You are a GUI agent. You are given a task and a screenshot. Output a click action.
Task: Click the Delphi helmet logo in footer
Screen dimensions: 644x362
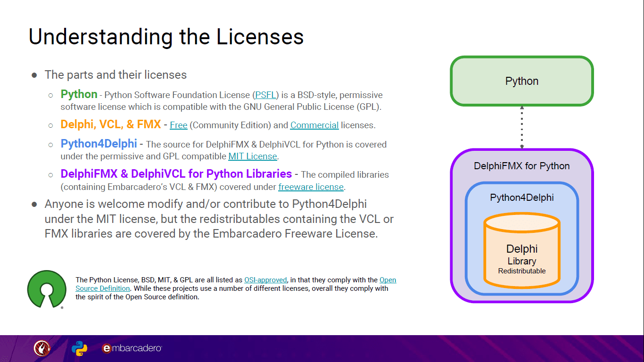[x=42, y=348]
